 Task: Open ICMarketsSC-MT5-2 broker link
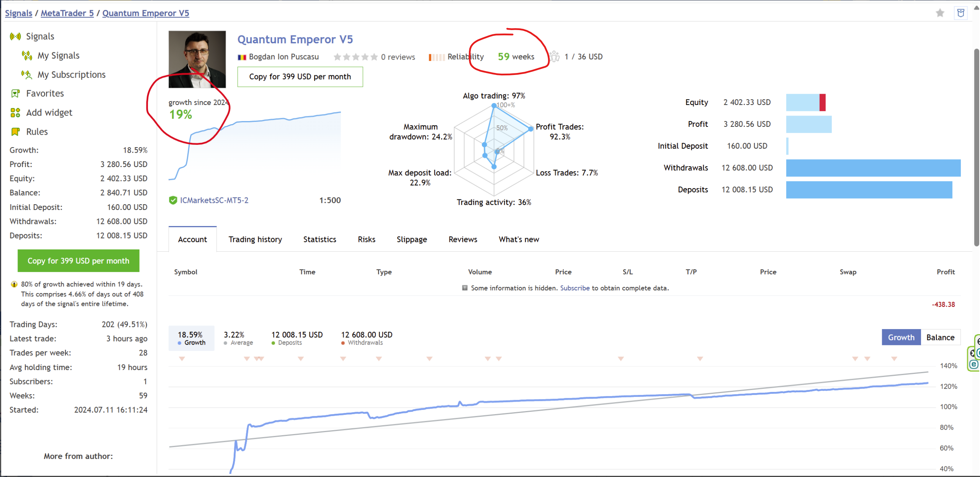click(214, 200)
